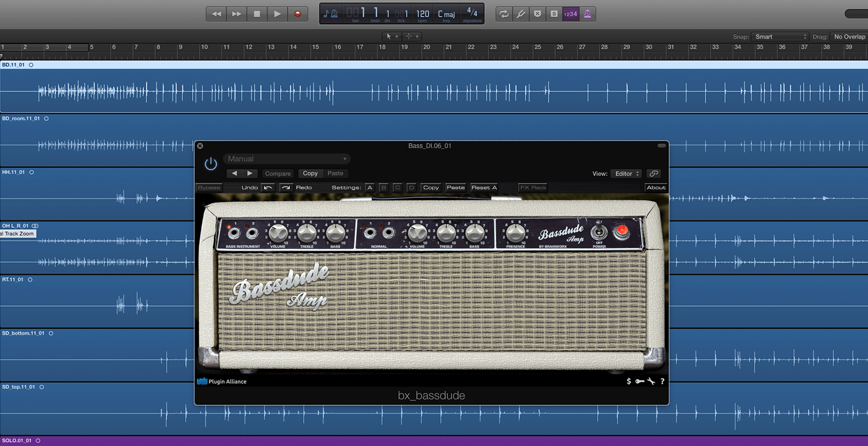Toggle cycle mode button
The image size is (868, 446).
click(504, 14)
